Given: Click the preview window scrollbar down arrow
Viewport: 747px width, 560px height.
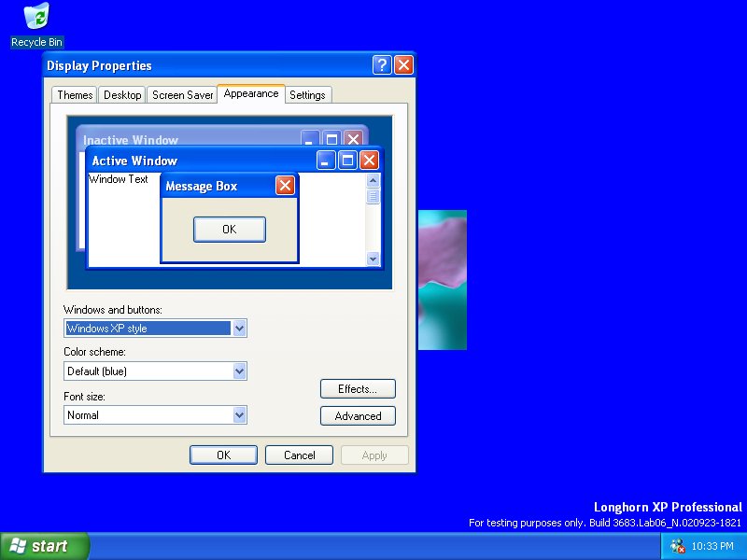Looking at the screenshot, I should tap(373, 259).
